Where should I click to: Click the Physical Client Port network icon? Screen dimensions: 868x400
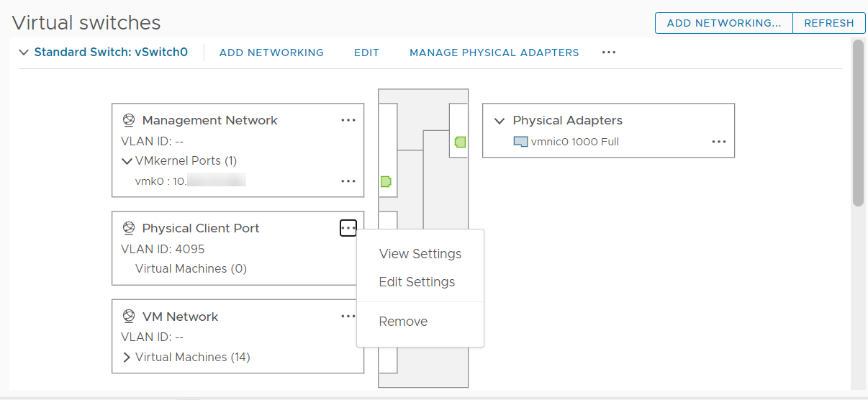click(x=129, y=228)
